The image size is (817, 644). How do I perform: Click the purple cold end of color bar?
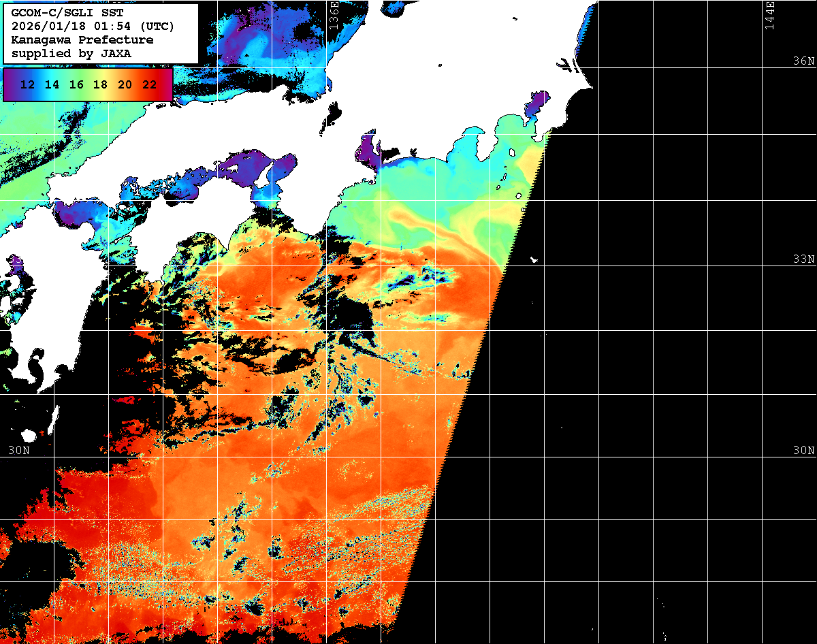click(10, 84)
